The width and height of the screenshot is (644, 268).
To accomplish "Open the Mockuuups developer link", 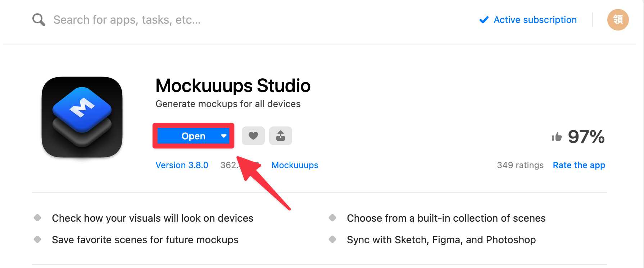I will (295, 165).
